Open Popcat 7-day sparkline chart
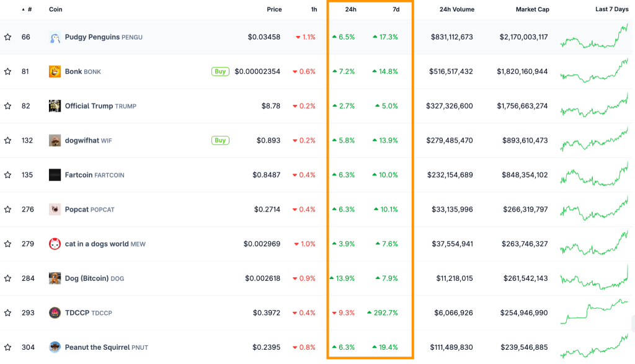The image size is (635, 364). pyautogui.click(x=594, y=208)
